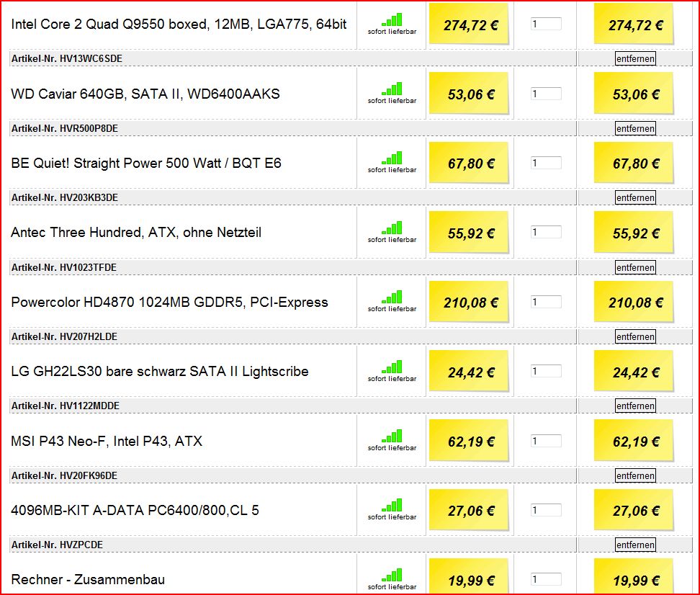700x595 pixels.
Task: Remove BE Quiet! power supply via entfernen
Action: pyautogui.click(x=635, y=197)
